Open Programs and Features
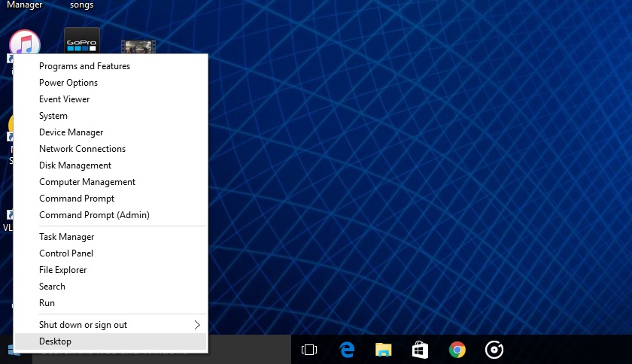Screen dimensions: 632x364 [x=111, y=66]
